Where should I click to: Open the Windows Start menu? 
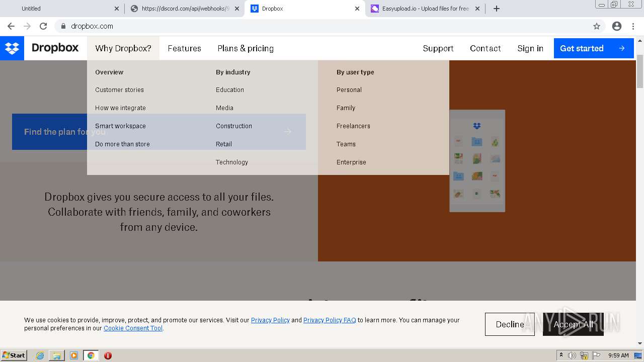click(14, 355)
